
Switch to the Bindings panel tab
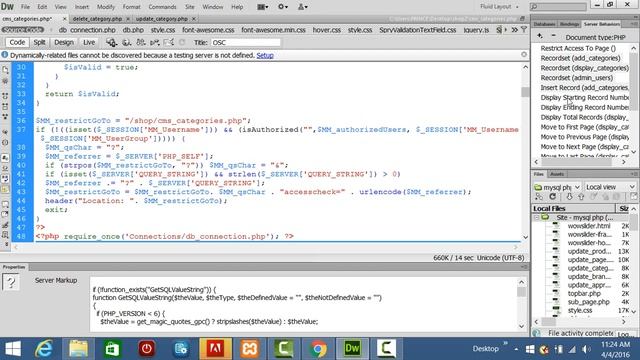[x=569, y=24]
